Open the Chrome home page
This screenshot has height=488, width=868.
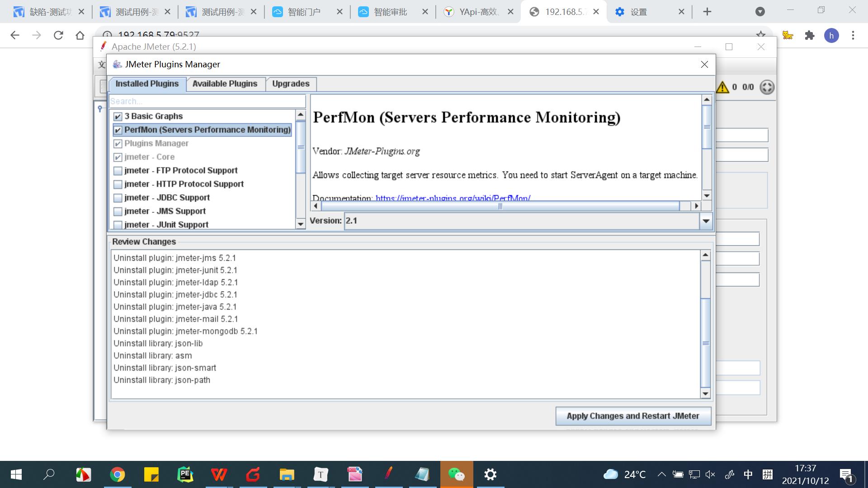click(x=80, y=35)
